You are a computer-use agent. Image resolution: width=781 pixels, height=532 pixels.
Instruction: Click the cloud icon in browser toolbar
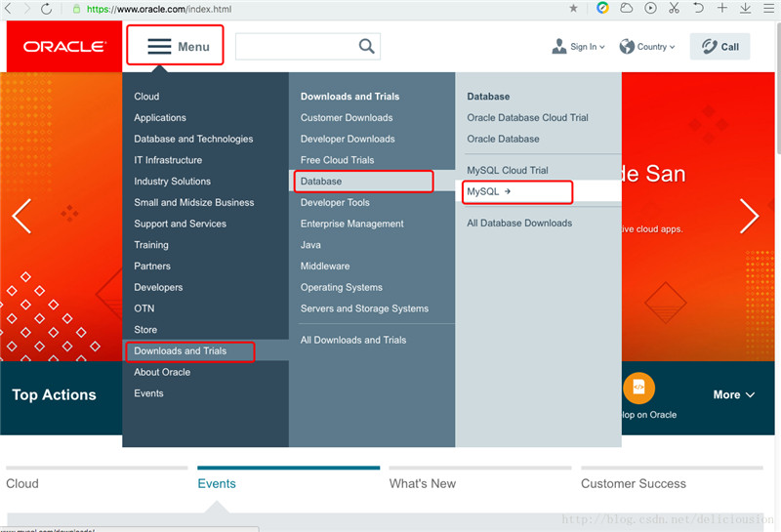(626, 8)
